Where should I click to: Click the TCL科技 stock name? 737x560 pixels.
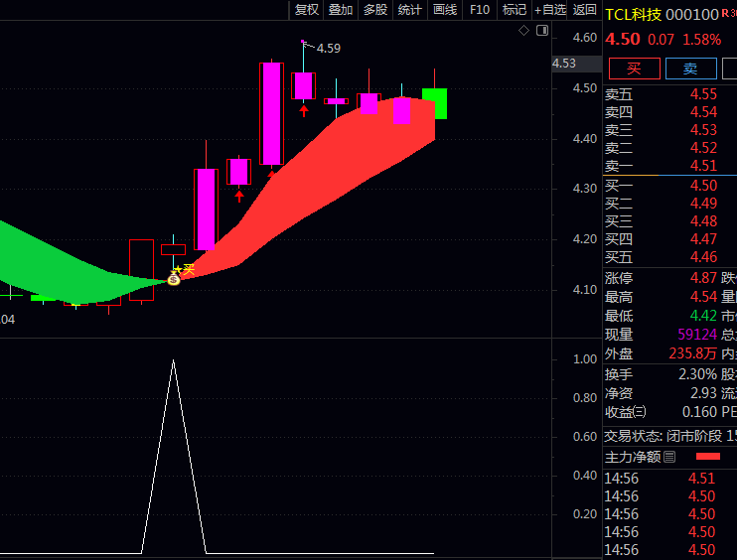633,15
